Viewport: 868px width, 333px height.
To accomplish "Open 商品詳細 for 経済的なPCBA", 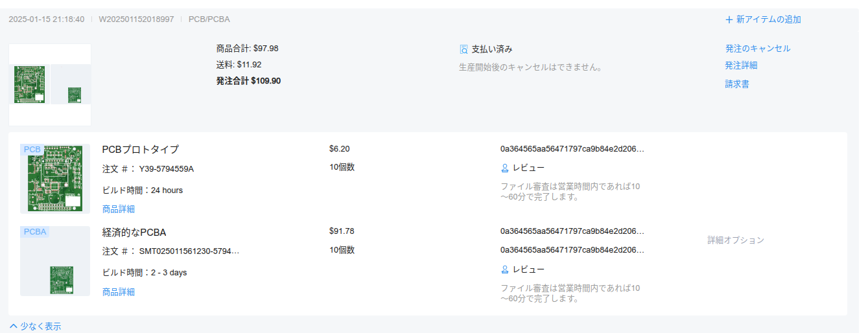I will coord(119,292).
